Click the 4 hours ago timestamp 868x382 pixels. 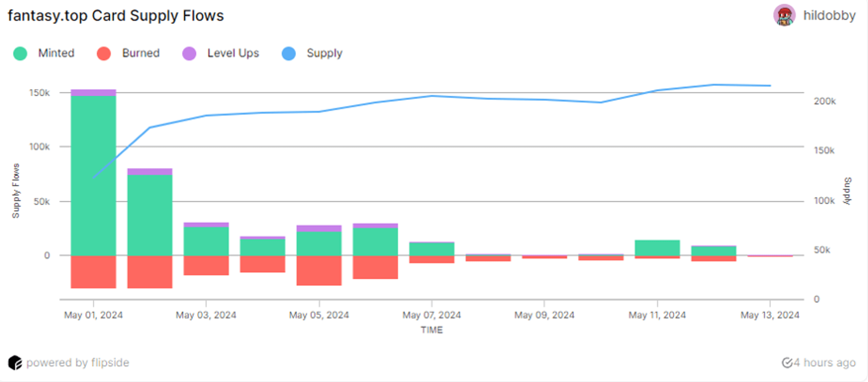pyautogui.click(x=825, y=363)
